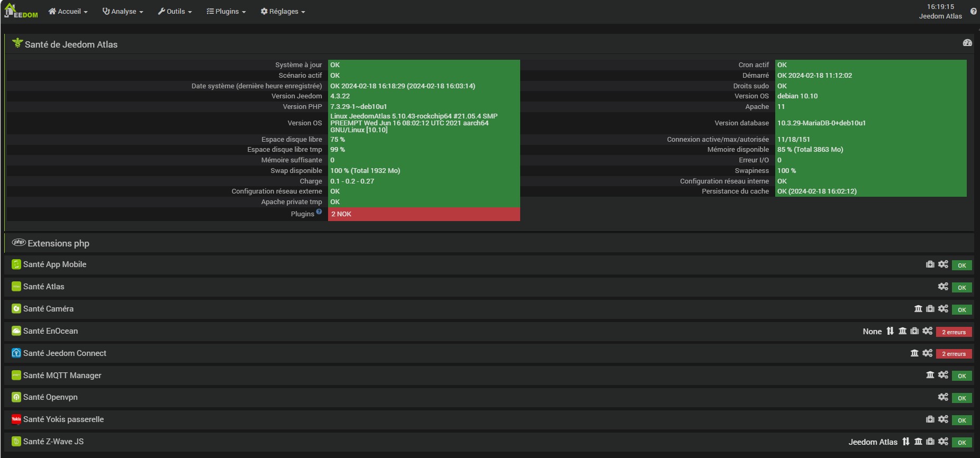The image size is (980, 458).
Task: Expand the Santé Caméra section
Action: click(x=48, y=309)
